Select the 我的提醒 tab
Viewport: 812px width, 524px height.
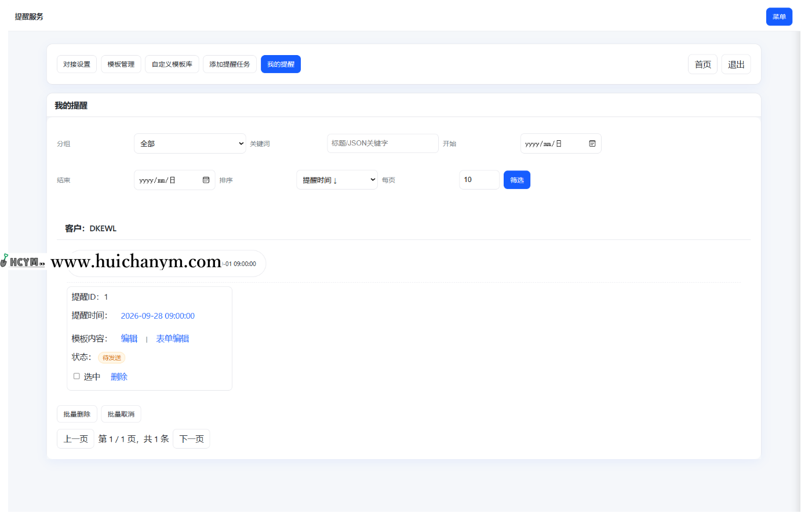coord(281,64)
